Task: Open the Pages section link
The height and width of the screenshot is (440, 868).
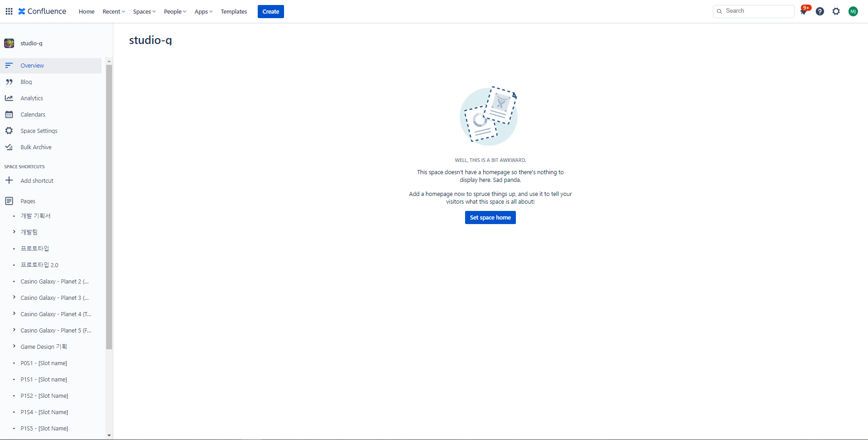Action: click(x=28, y=201)
